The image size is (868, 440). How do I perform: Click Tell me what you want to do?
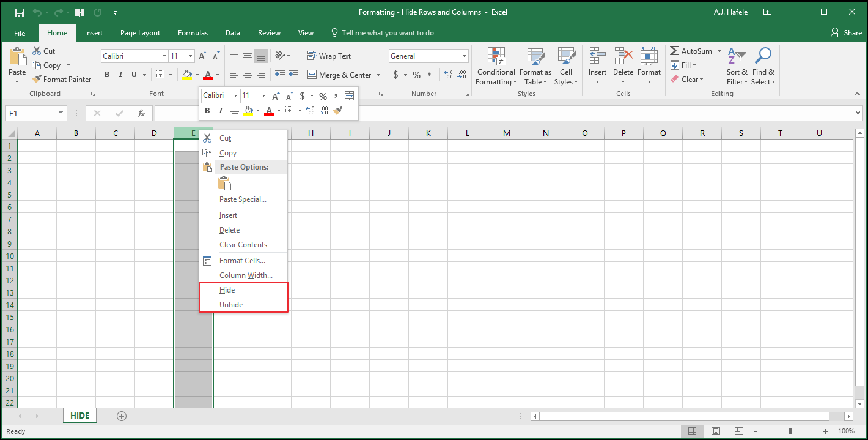coord(382,33)
